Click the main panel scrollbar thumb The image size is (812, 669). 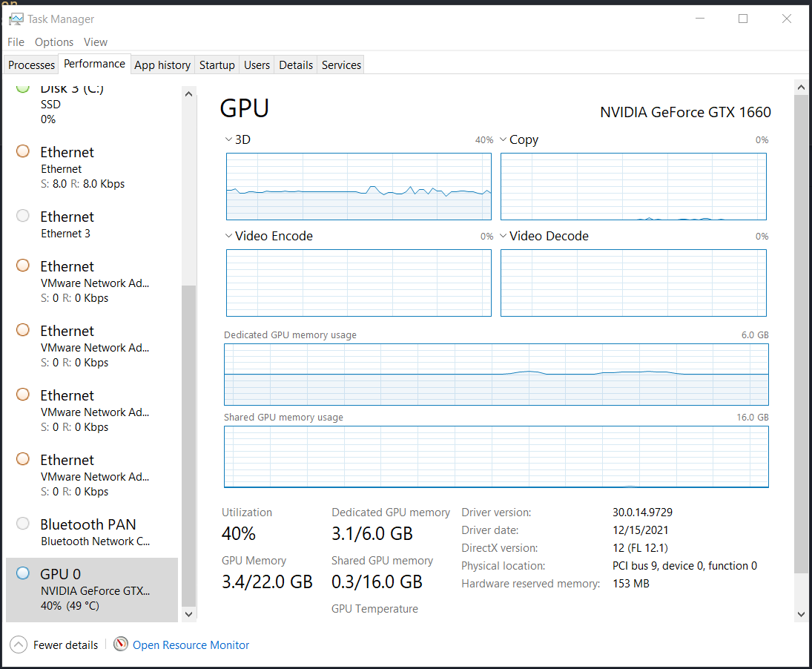coord(801,334)
